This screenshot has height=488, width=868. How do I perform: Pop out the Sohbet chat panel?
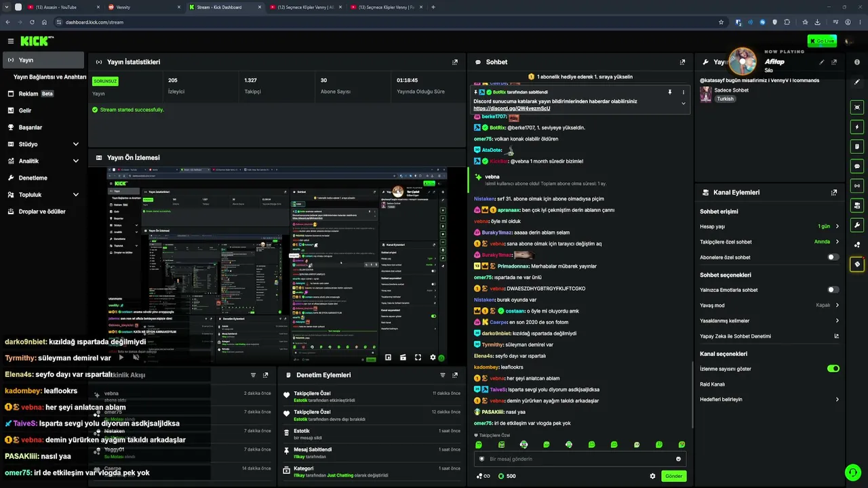(x=682, y=62)
